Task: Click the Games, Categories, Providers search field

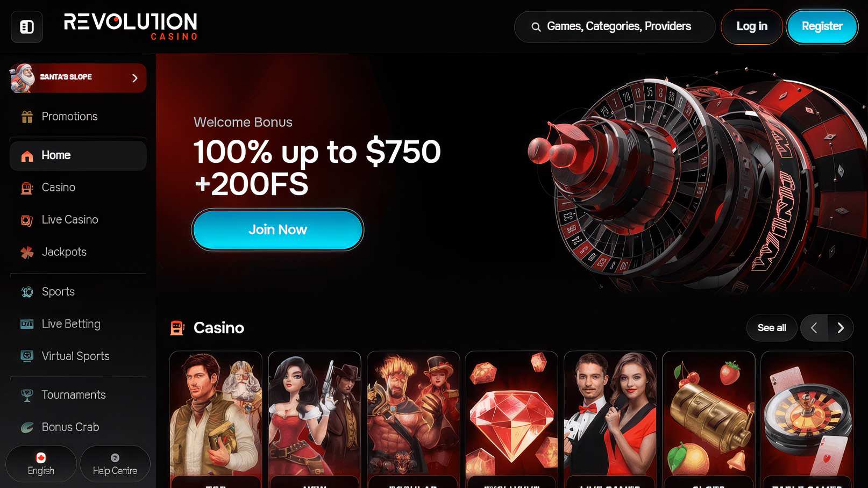Action: pyautogui.click(x=615, y=27)
